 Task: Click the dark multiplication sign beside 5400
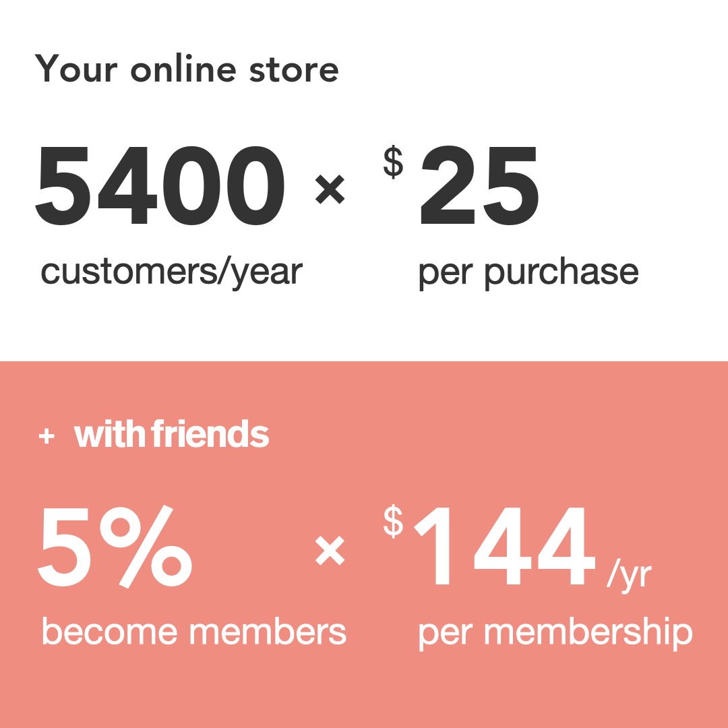click(x=330, y=189)
